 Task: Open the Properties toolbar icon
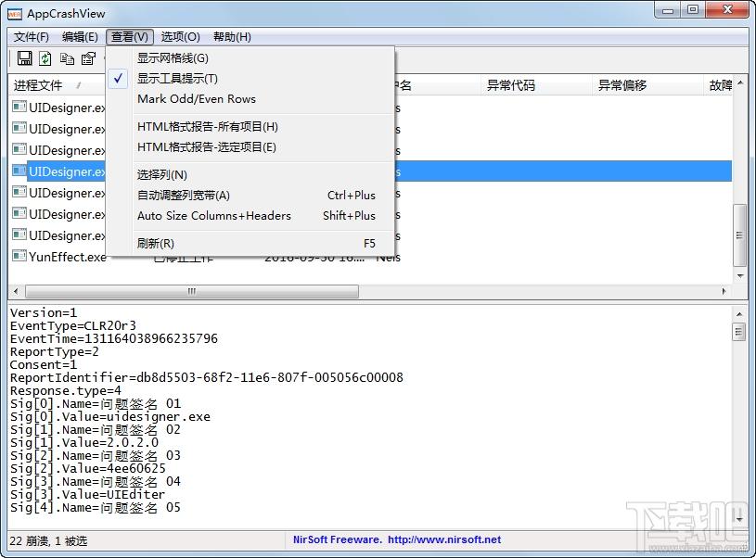point(88,58)
